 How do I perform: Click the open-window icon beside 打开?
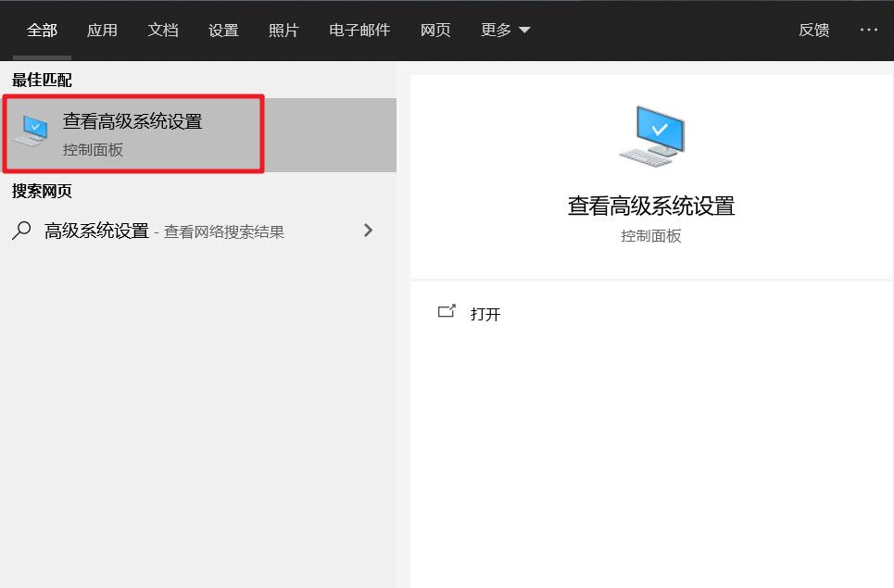[447, 311]
